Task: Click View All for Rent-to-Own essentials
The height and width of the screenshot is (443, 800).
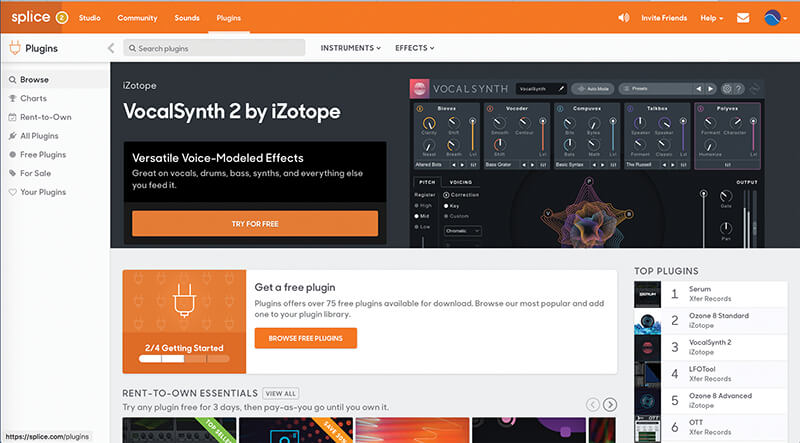Action: pos(281,393)
